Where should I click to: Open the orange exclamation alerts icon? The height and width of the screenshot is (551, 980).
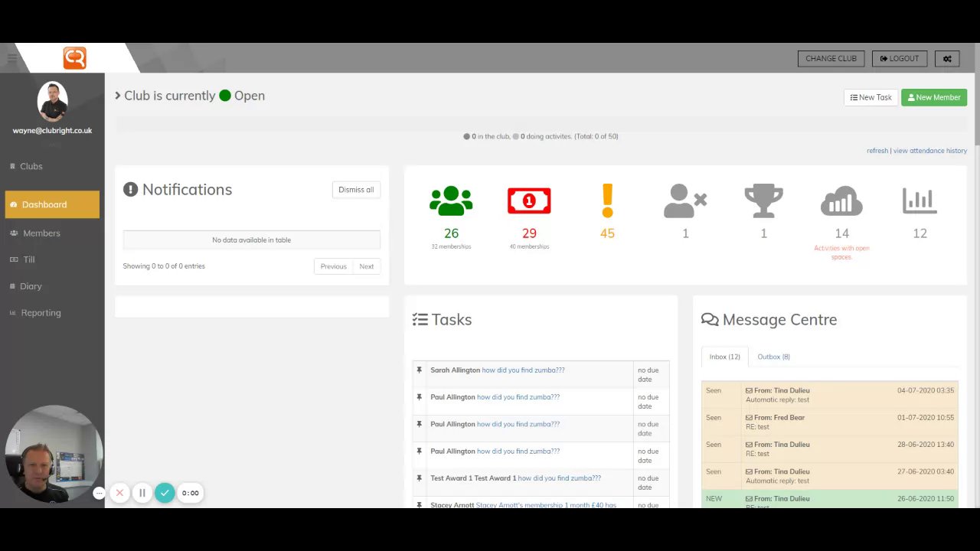(x=607, y=201)
